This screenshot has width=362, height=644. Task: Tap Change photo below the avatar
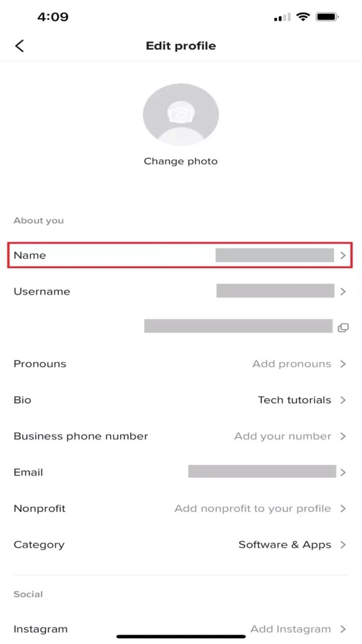click(181, 161)
